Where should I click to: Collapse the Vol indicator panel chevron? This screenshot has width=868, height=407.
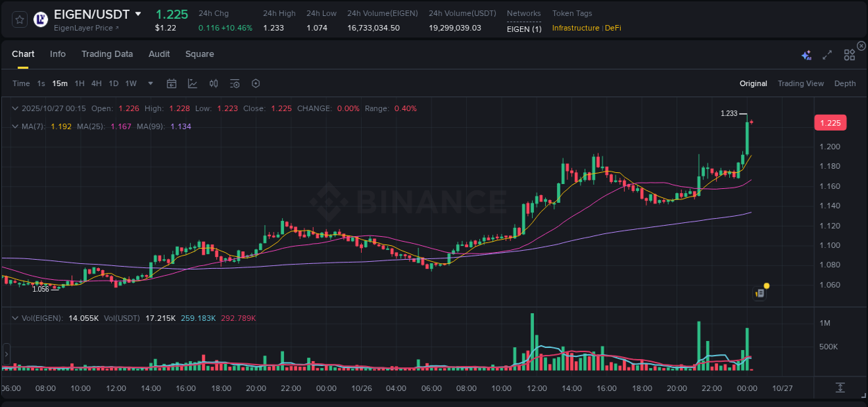[x=15, y=317]
